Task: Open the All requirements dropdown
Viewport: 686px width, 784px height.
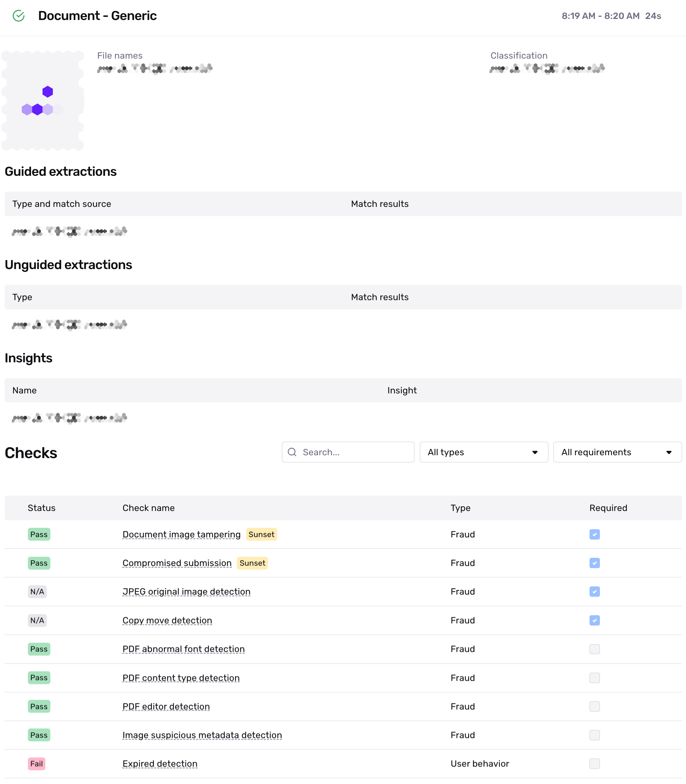Action: [x=617, y=452]
